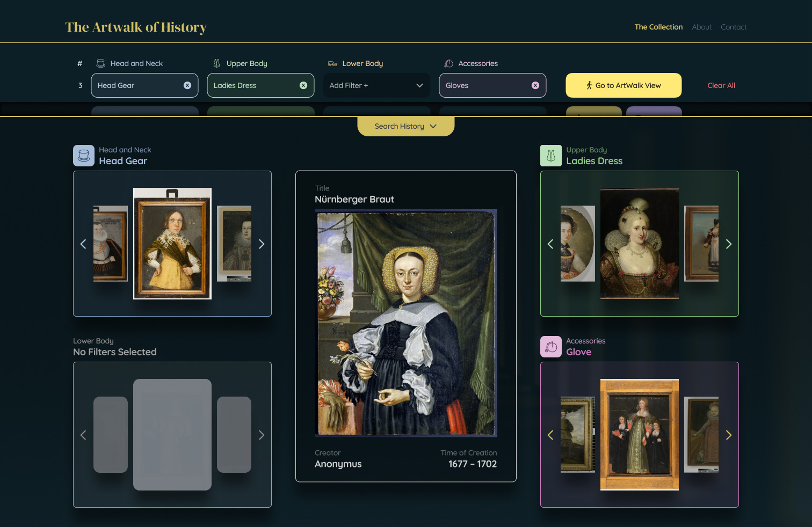Select the left Head Gear carousel thumbnail

tap(111, 244)
